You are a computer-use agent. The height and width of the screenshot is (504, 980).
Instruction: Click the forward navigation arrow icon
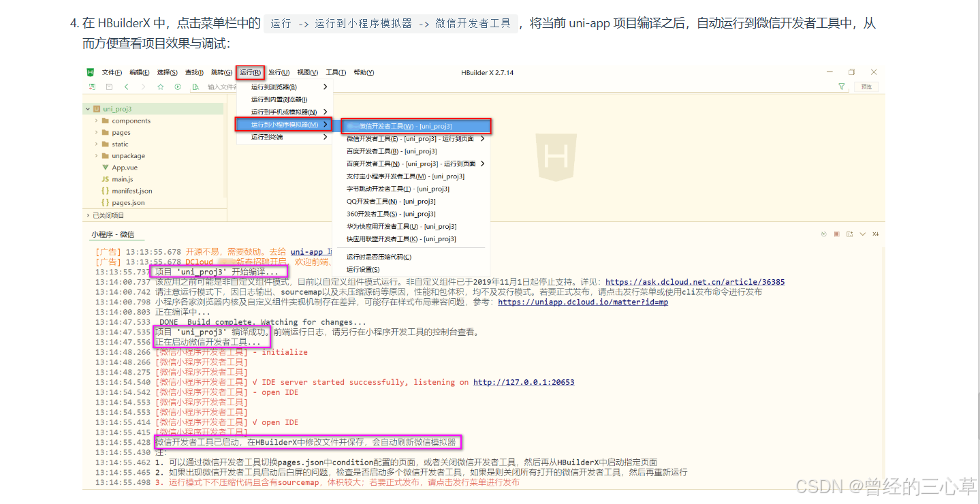tap(143, 86)
